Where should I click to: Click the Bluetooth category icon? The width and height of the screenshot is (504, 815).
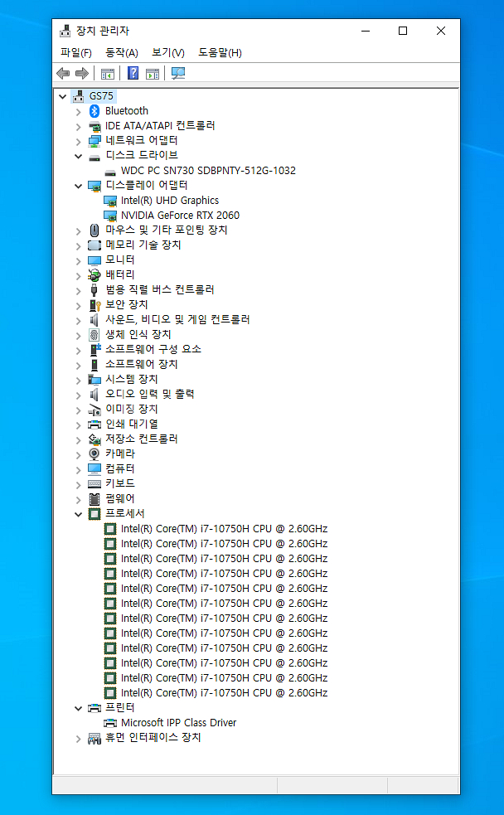94,111
